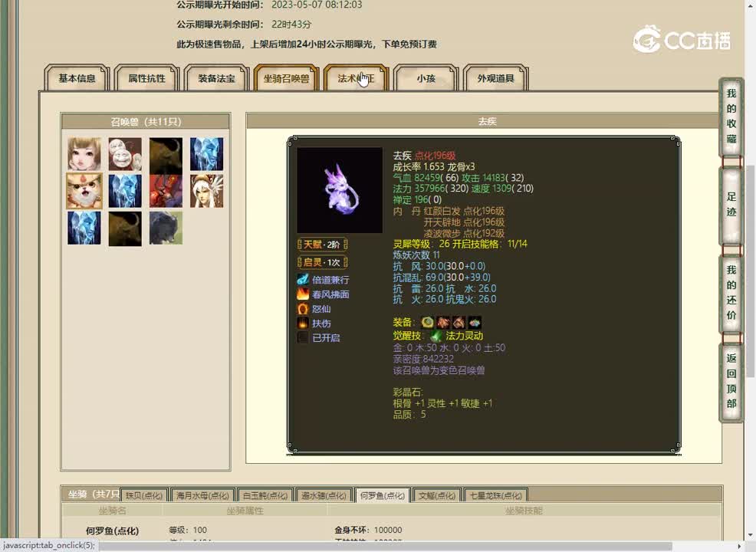The width and height of the screenshot is (756, 552).
Task: Click the 去疾 panel title bar
Action: coord(484,121)
